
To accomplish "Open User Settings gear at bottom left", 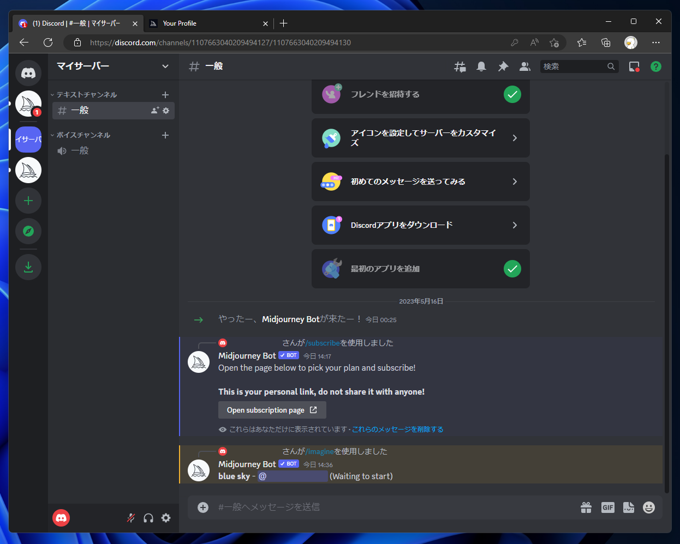I will 166,518.
